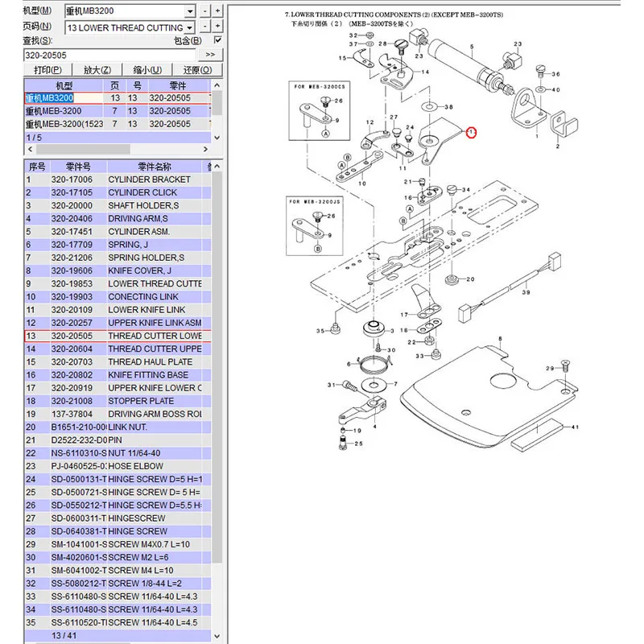
Task: Select part row 320-17006 CYLINDER BRACKET
Action: point(118,180)
